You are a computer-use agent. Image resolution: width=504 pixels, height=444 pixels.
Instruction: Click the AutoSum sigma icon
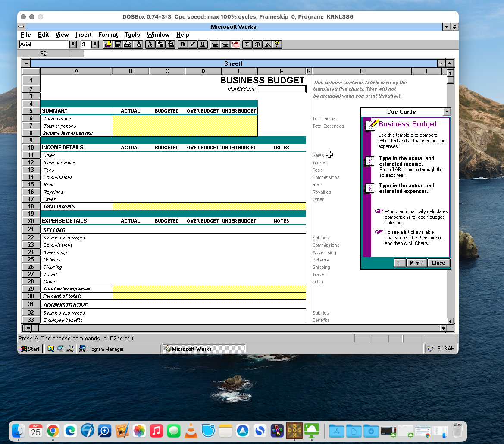click(x=247, y=44)
